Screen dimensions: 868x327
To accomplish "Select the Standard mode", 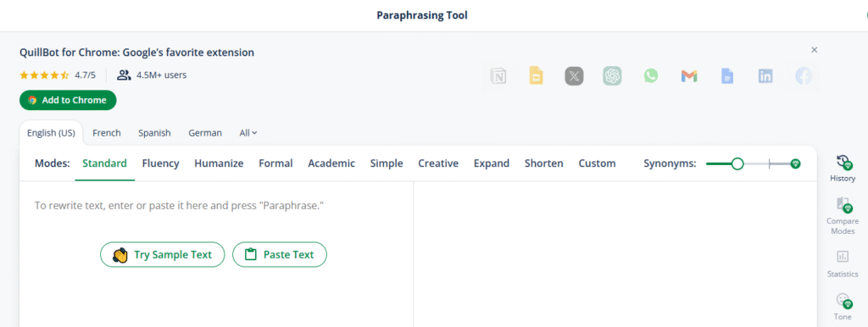I will coord(104,163).
